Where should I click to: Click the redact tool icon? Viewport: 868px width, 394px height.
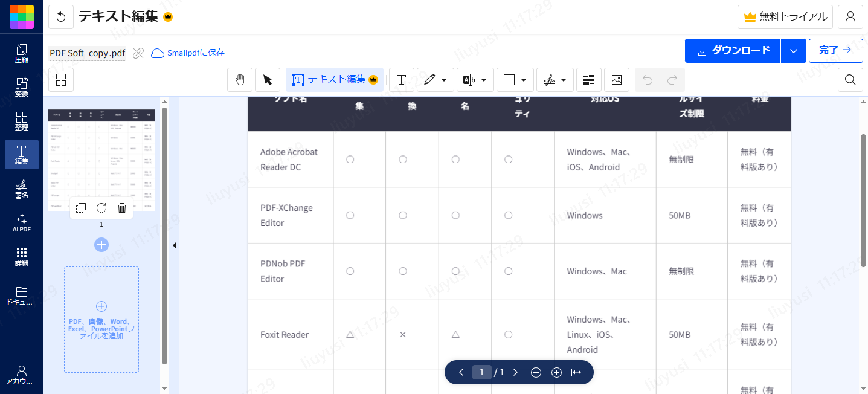click(589, 80)
